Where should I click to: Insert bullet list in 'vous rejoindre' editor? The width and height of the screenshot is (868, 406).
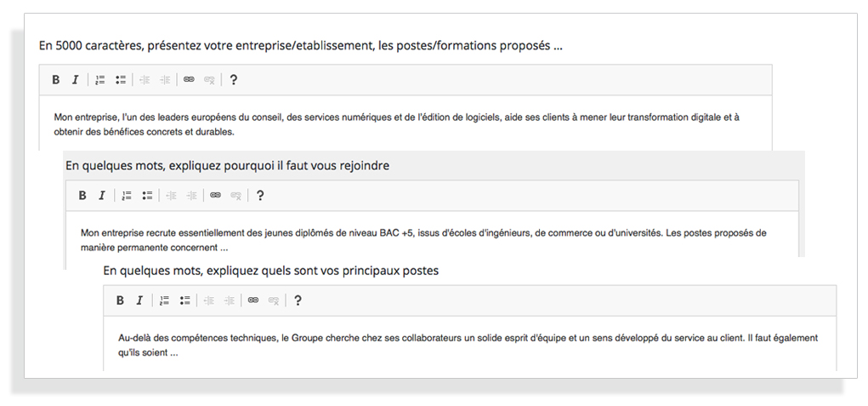(147, 196)
